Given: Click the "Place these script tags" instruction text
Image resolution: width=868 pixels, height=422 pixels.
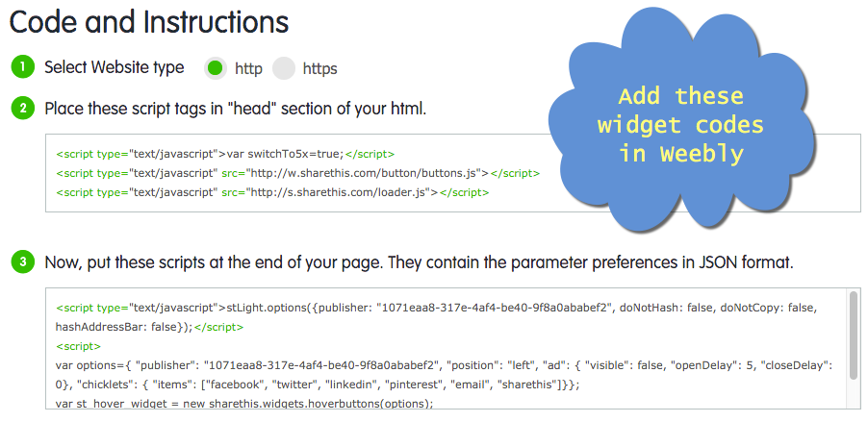Looking at the screenshot, I should click(x=235, y=108).
